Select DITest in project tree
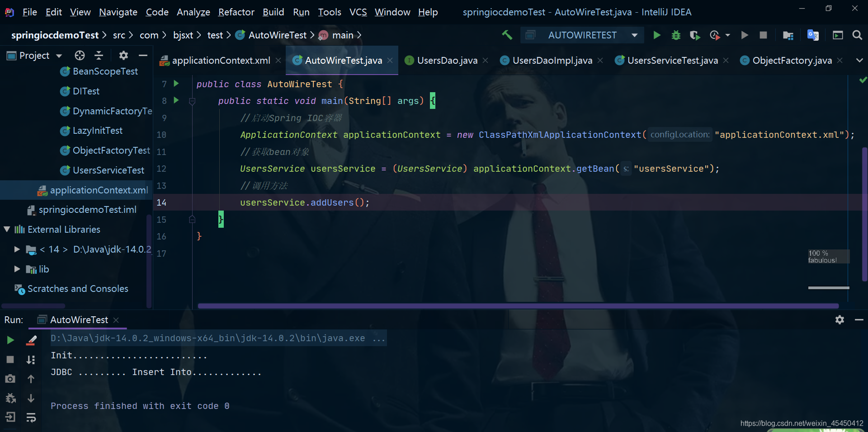Image resolution: width=868 pixels, height=432 pixels. click(85, 91)
